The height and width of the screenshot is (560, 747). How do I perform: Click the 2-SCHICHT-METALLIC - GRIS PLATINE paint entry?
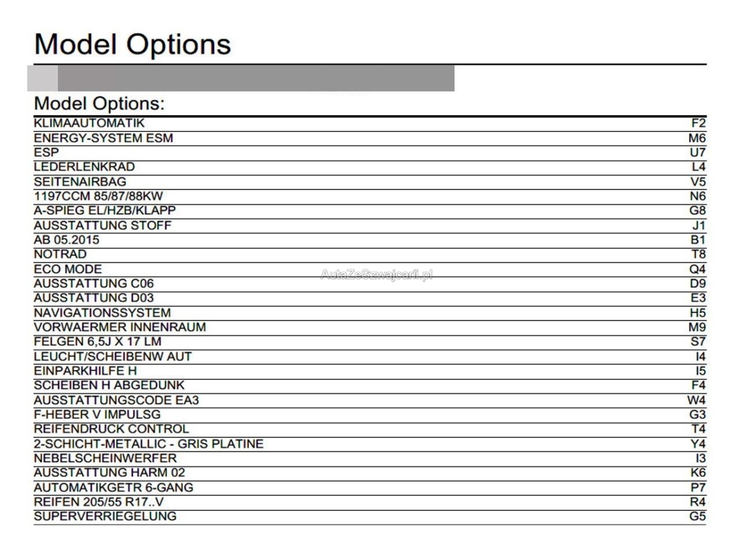tap(149, 444)
